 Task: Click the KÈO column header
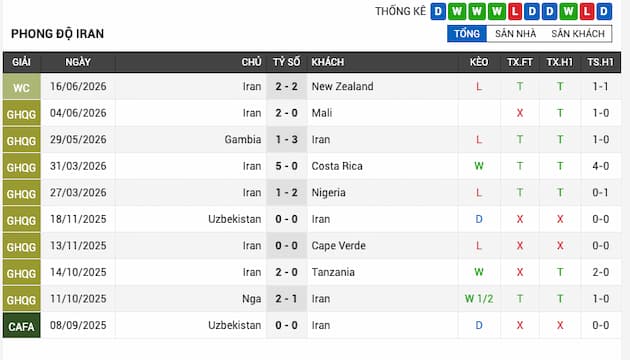479,62
